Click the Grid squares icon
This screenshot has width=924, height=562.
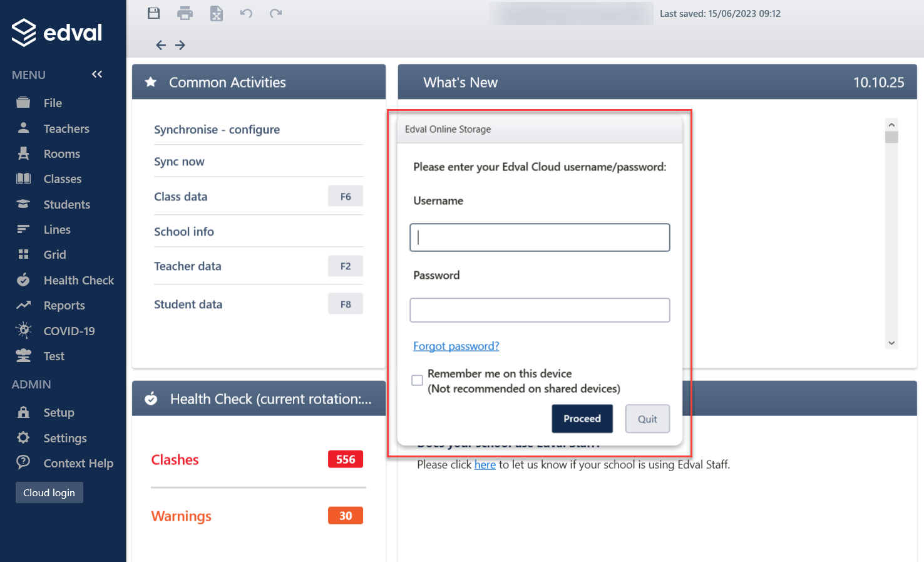23,254
